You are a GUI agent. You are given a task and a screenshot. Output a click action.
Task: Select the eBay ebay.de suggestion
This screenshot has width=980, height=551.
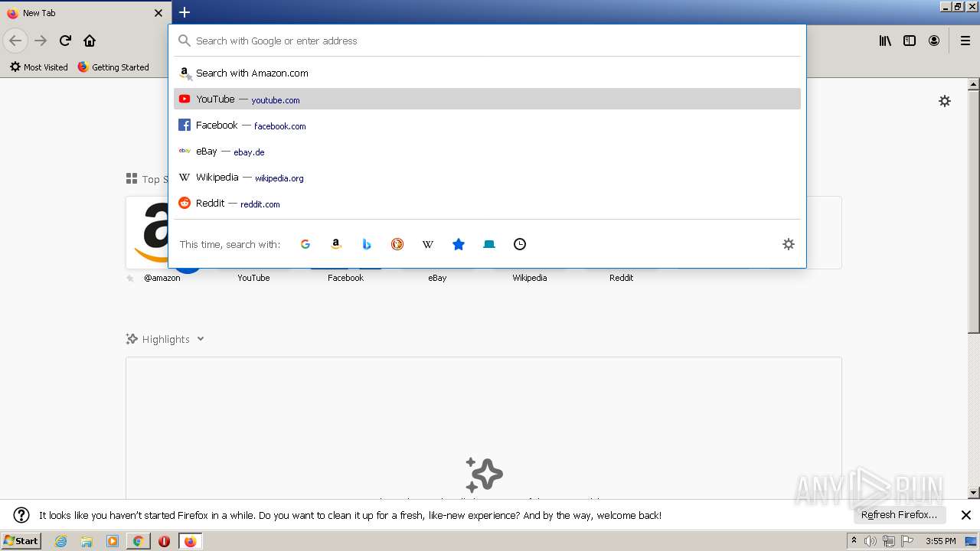tap(487, 152)
